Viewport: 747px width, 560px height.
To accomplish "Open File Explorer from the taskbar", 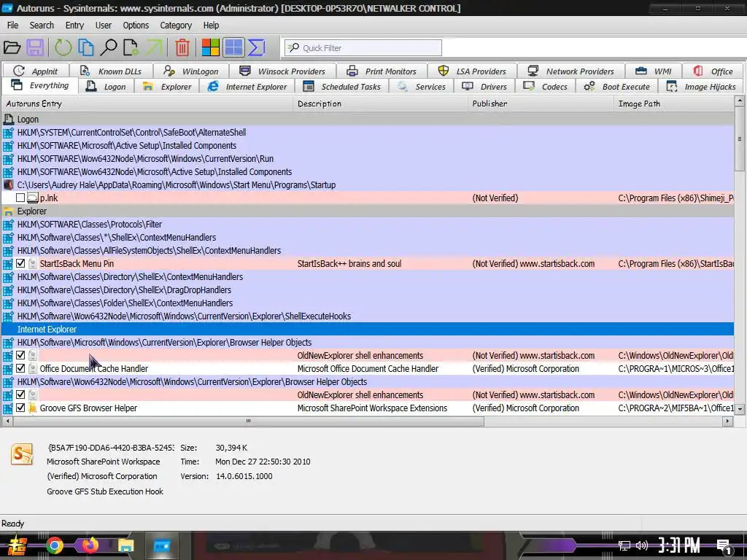I will [125, 545].
